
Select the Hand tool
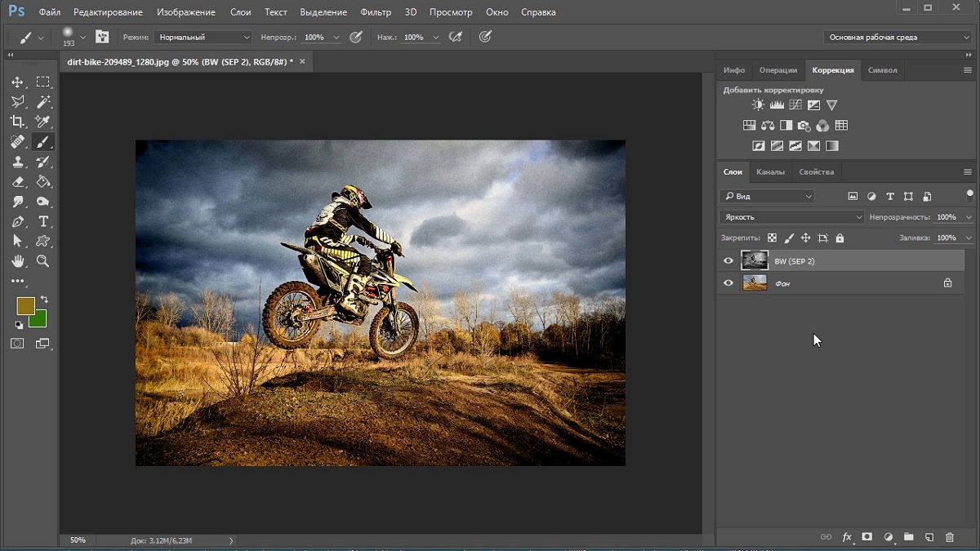click(x=17, y=261)
